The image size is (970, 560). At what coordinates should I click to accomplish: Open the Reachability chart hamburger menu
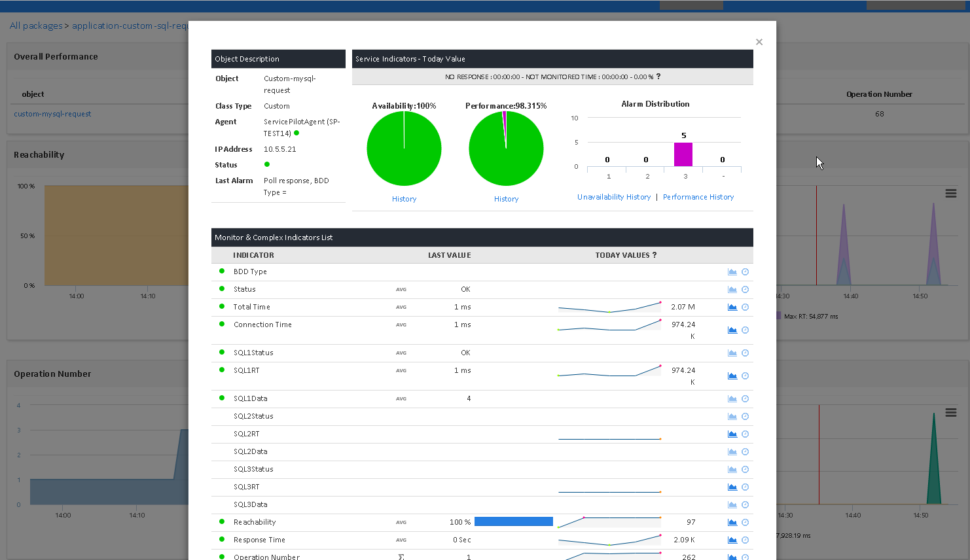951,194
